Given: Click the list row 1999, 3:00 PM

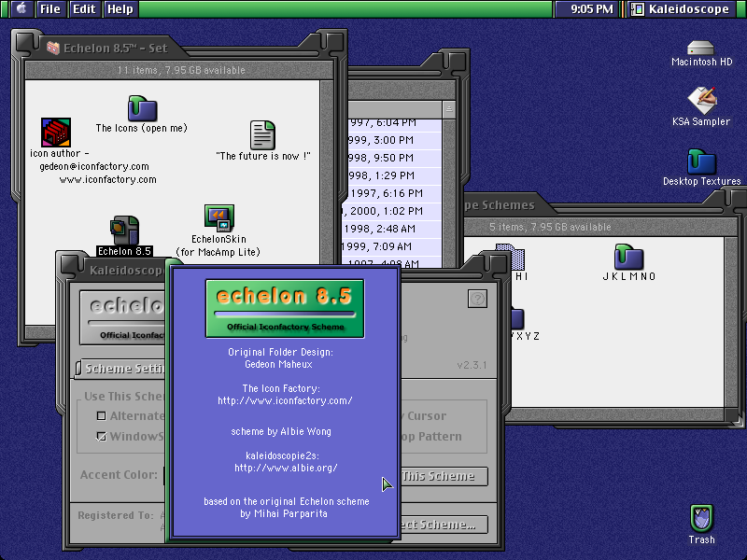Looking at the screenshot, I should [x=394, y=140].
